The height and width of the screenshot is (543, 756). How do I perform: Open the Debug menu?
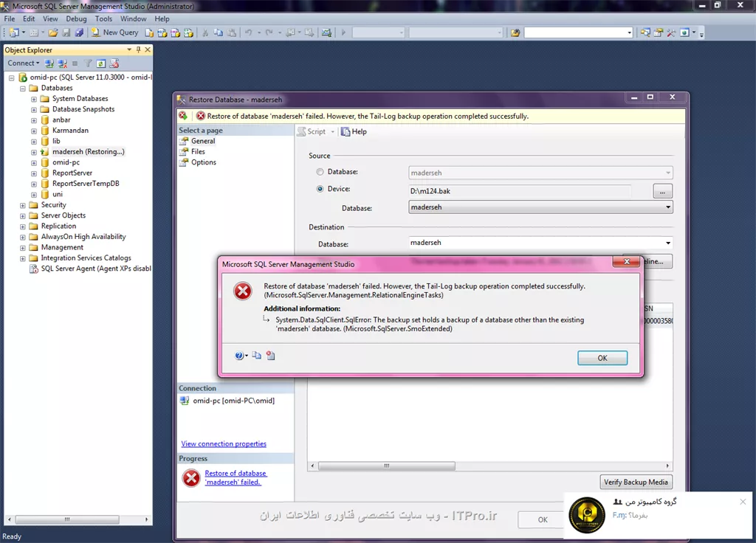pos(76,18)
